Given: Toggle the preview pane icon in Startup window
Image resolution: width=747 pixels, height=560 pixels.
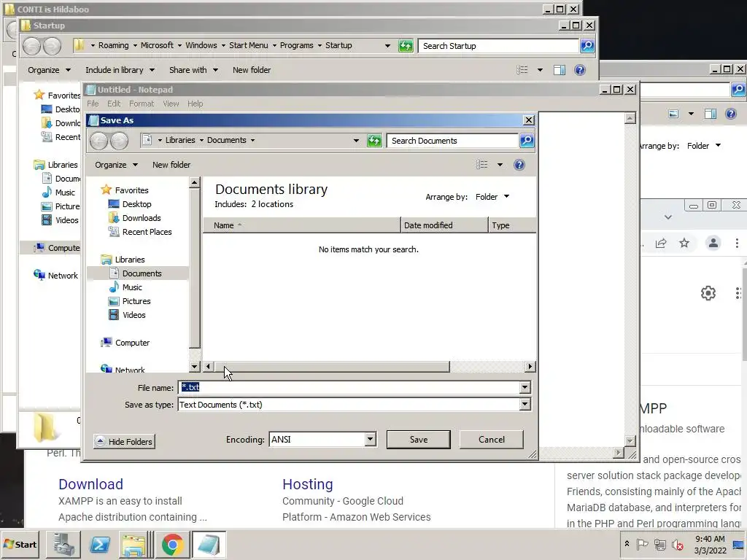Looking at the screenshot, I should tap(560, 70).
